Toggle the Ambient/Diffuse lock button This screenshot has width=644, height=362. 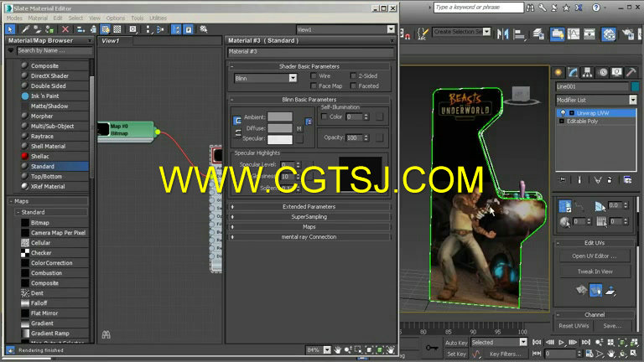point(237,121)
